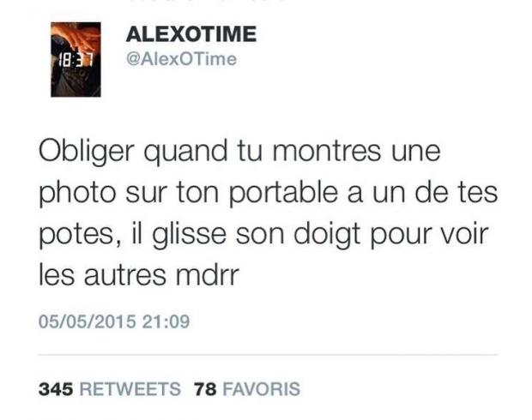Open the 05/05/2015 date stamp
This screenshot has width=532, height=420.
pos(88,321)
